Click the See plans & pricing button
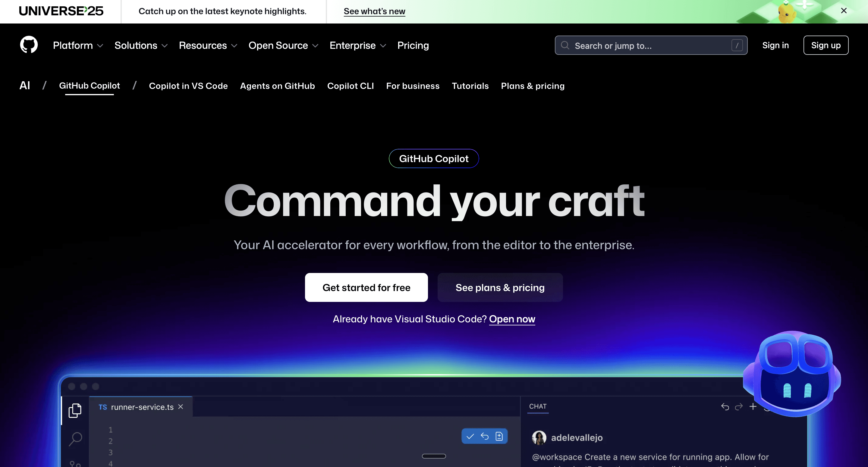Image resolution: width=868 pixels, height=467 pixels. (x=500, y=287)
